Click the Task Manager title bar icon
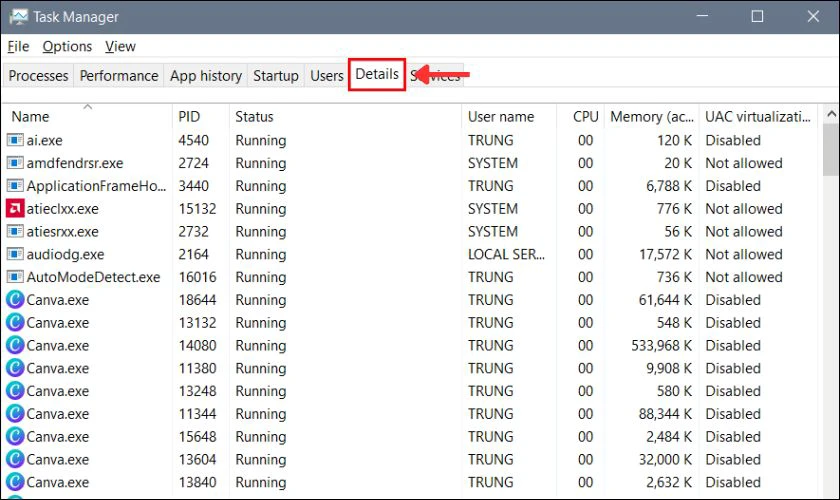Viewport: 840px width, 500px height. pos(18,17)
